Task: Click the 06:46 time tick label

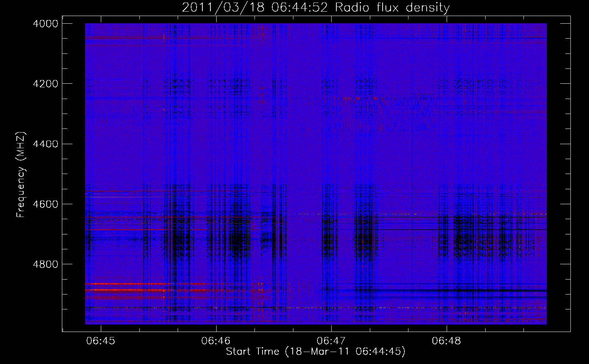Action: click(x=216, y=341)
